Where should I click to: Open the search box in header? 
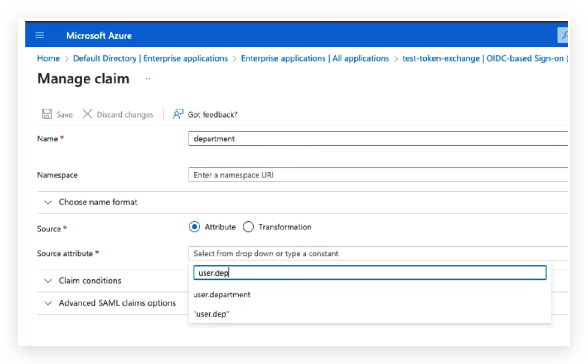pos(563,36)
